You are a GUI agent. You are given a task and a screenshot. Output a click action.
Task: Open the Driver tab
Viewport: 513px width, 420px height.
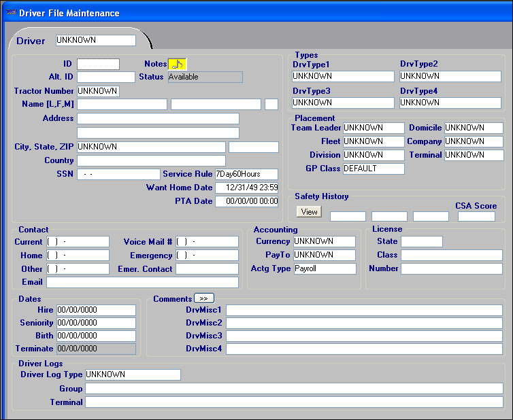(31, 41)
